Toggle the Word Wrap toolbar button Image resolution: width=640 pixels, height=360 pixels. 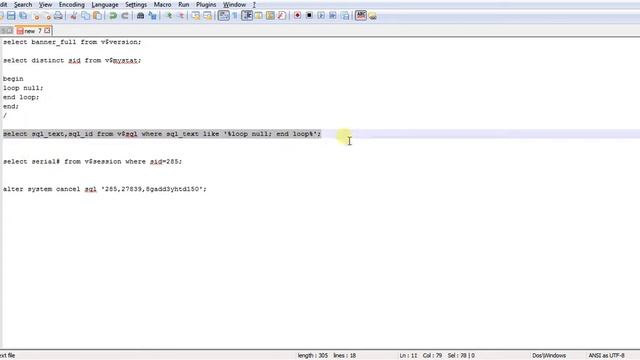coord(224,16)
